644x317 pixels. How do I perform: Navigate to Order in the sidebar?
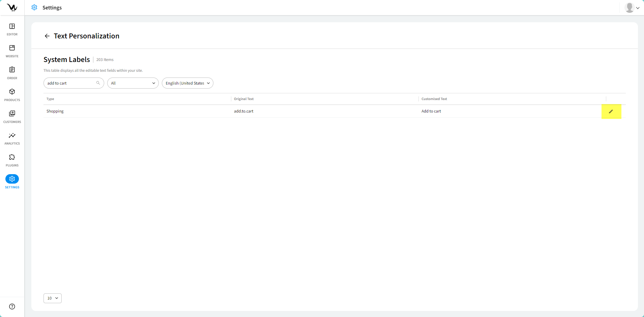[x=12, y=73]
